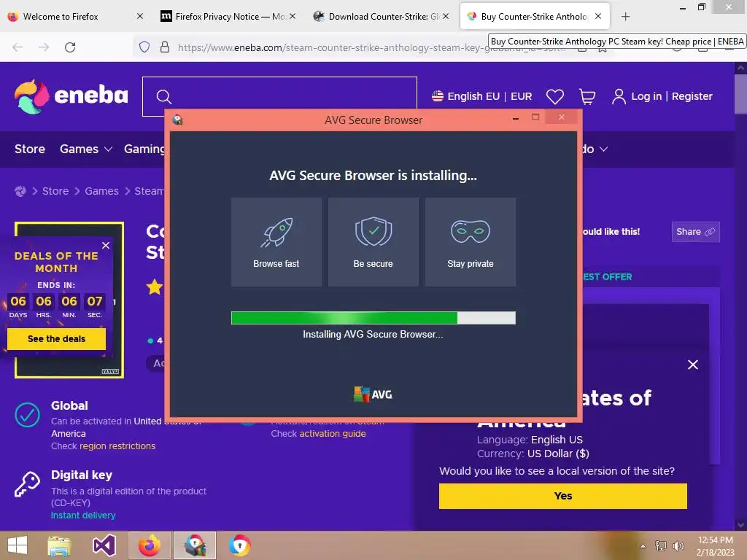Open activation guide link
The height and width of the screenshot is (560, 747).
coord(333,434)
